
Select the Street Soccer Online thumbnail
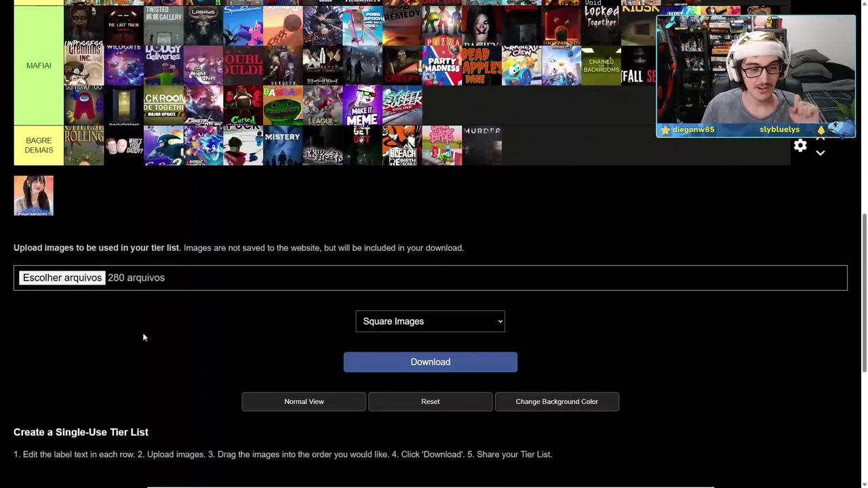tap(402, 105)
